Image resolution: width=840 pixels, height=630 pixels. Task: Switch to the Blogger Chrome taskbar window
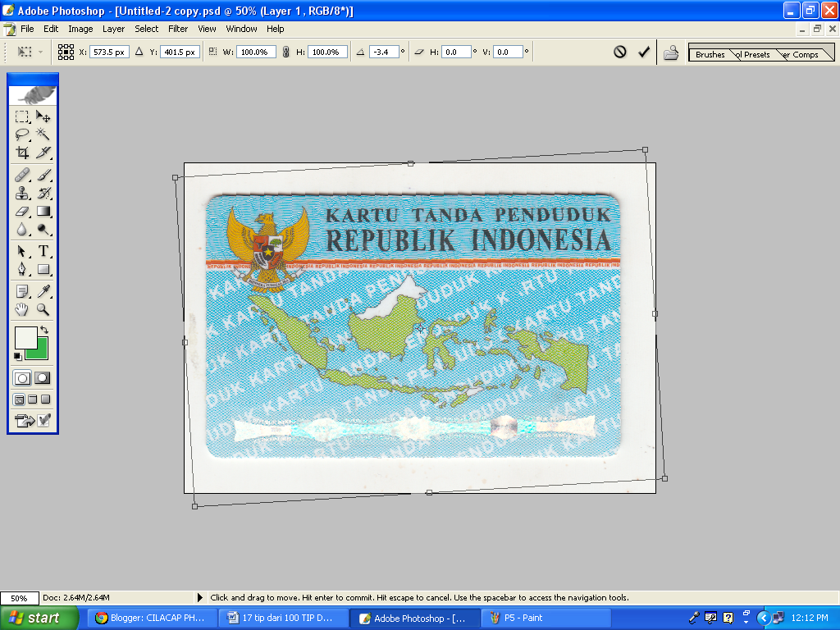[x=153, y=619]
